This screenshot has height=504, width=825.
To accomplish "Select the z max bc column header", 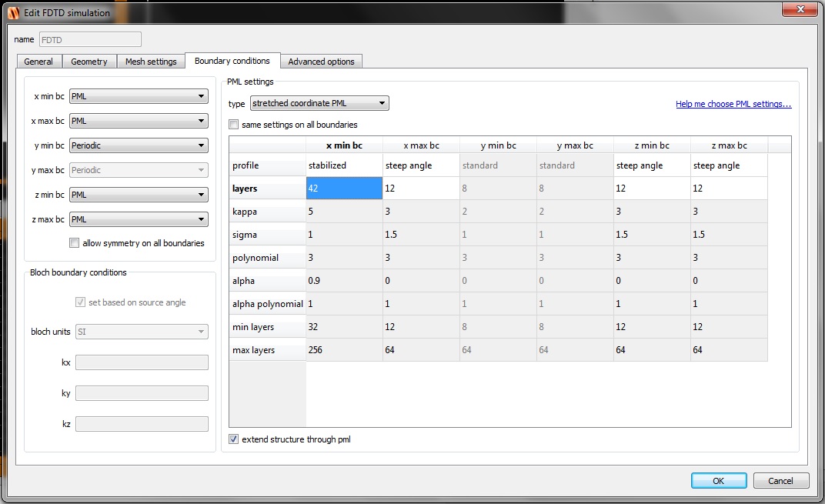I will tap(730, 145).
